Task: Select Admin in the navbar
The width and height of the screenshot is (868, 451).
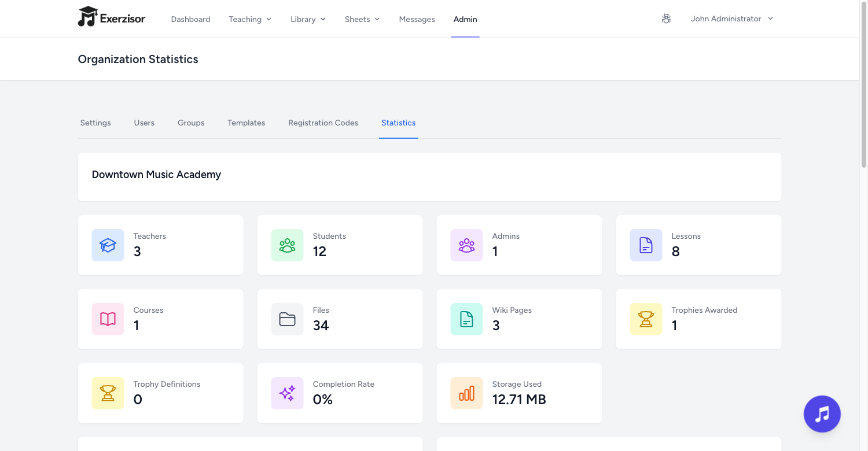Action: pos(465,19)
